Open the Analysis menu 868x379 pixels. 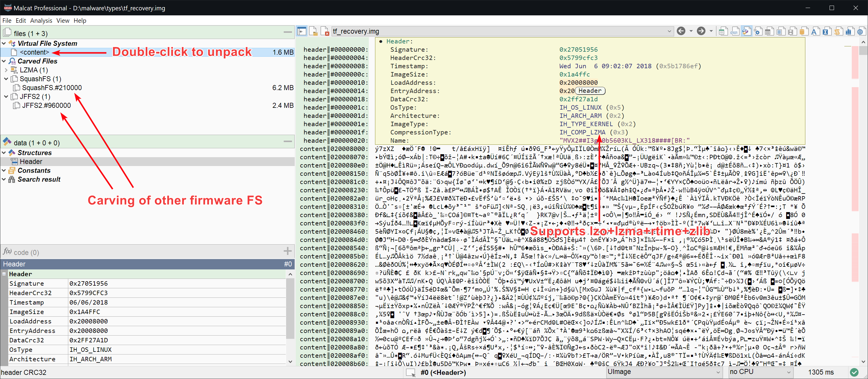[41, 21]
